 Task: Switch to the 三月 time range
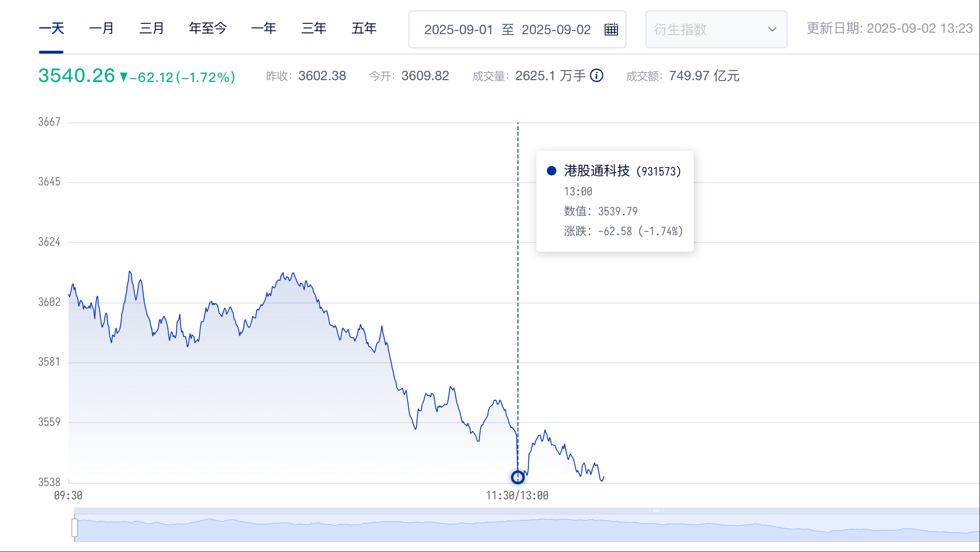pos(152,28)
